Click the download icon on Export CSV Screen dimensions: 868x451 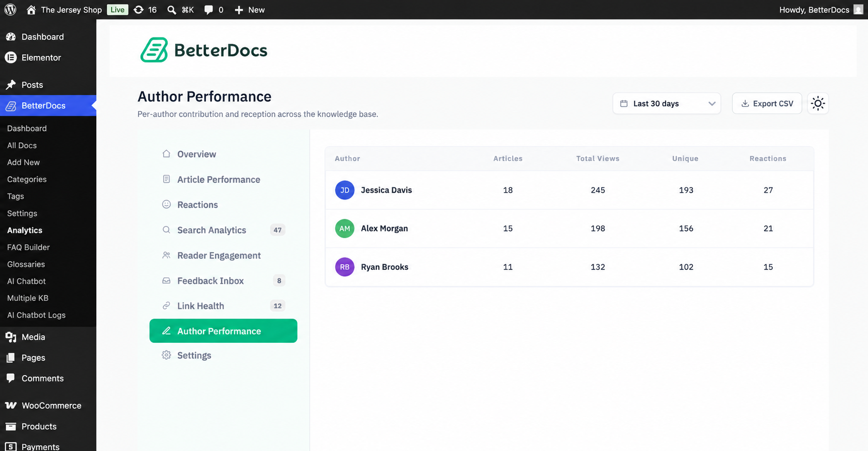pos(745,103)
